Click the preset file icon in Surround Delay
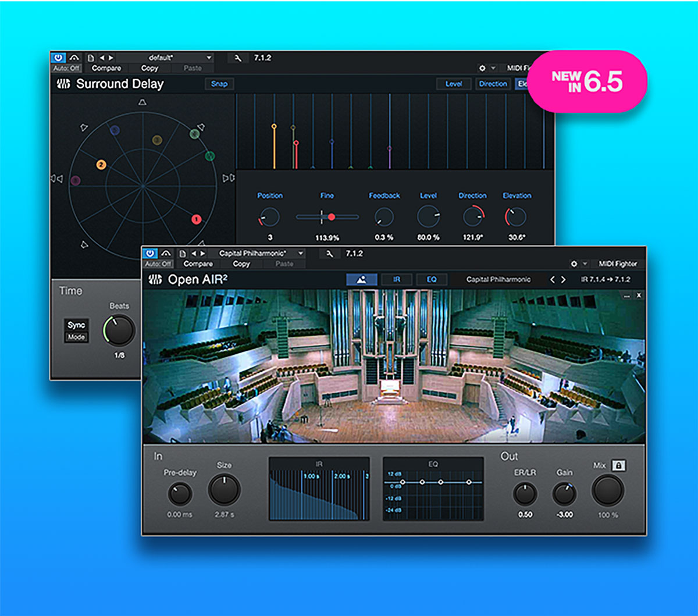 tap(91, 58)
